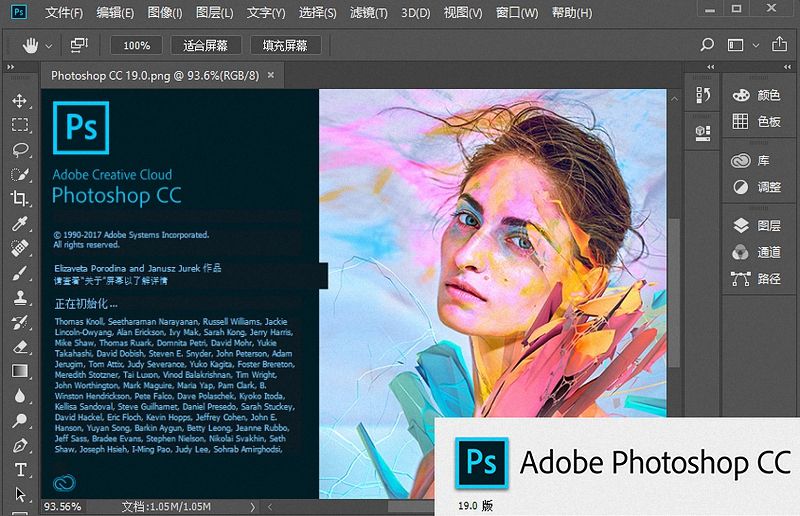This screenshot has width=800, height=516.
Task: Open the 路径 (Paths) panel
Action: [756, 279]
